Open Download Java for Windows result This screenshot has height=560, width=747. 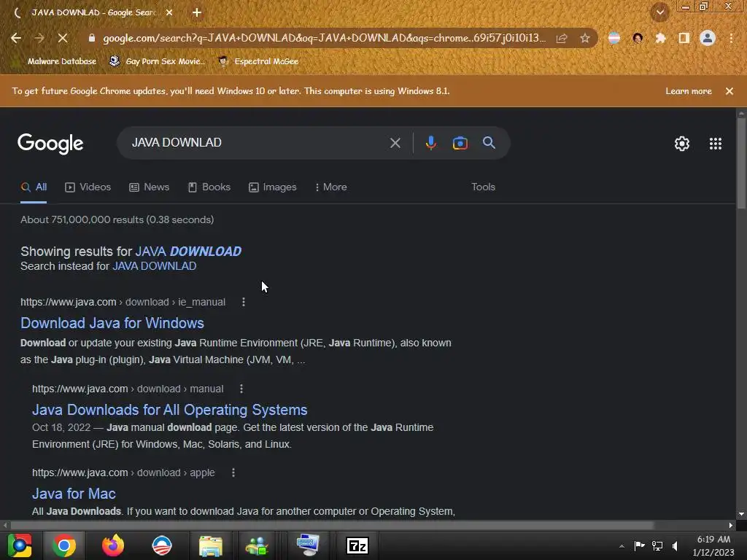[x=112, y=323]
